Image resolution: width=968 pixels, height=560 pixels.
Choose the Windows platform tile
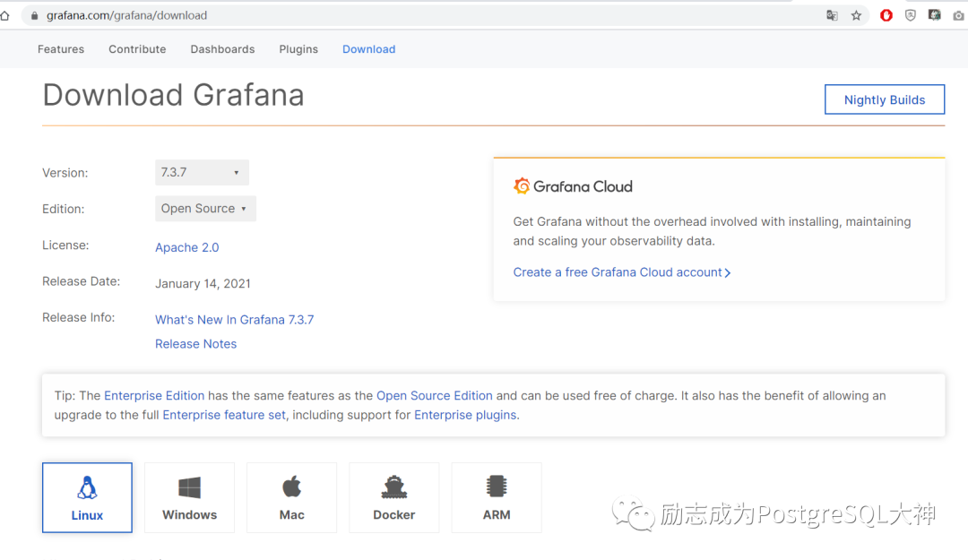(189, 497)
